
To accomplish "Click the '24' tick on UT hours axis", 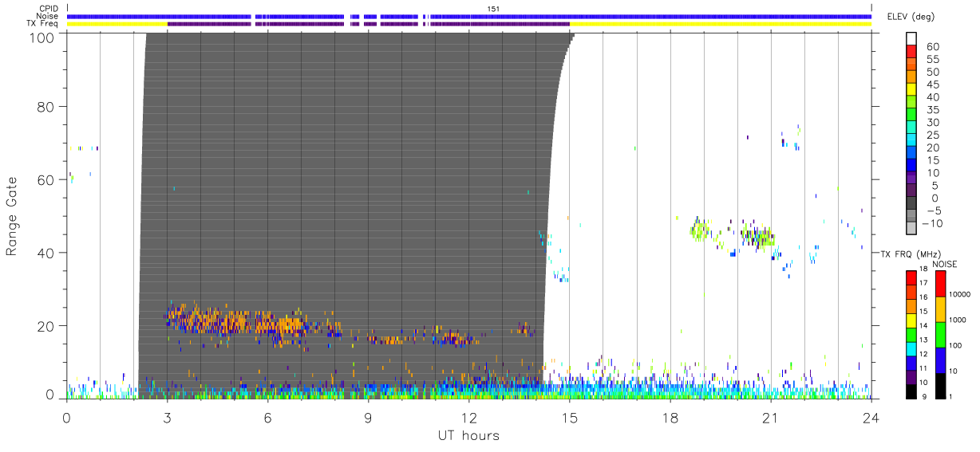I will click(x=871, y=418).
